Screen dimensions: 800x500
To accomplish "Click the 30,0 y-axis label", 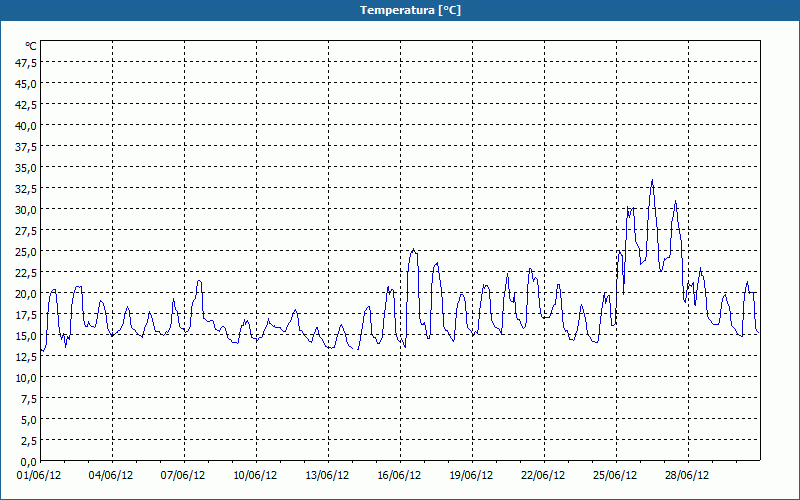I will click(x=26, y=210).
